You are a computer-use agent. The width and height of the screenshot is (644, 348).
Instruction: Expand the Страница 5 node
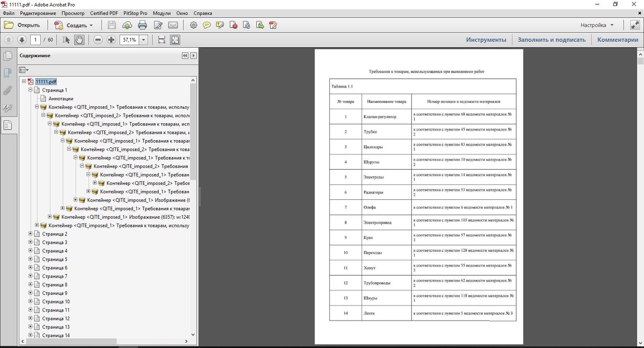pyautogui.click(x=30, y=259)
